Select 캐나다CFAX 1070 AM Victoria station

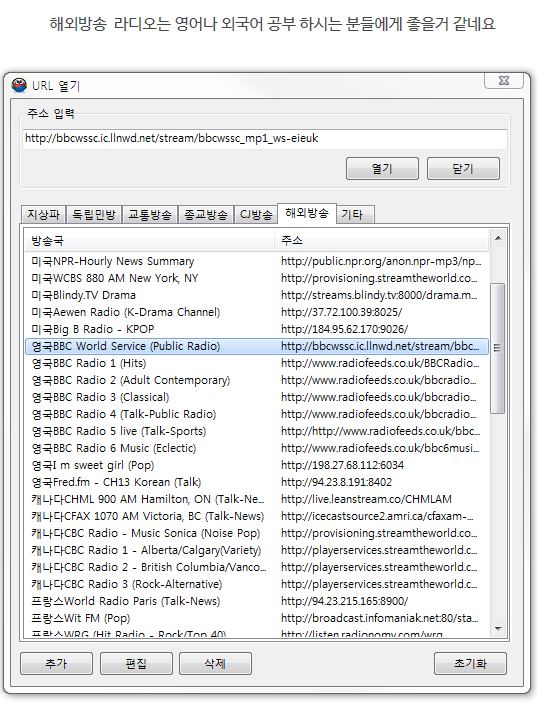(257, 517)
